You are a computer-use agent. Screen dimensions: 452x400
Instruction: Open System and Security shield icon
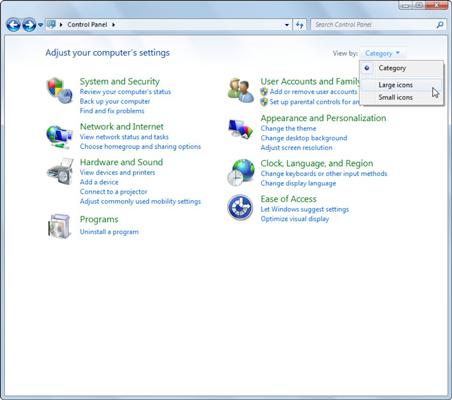point(59,90)
